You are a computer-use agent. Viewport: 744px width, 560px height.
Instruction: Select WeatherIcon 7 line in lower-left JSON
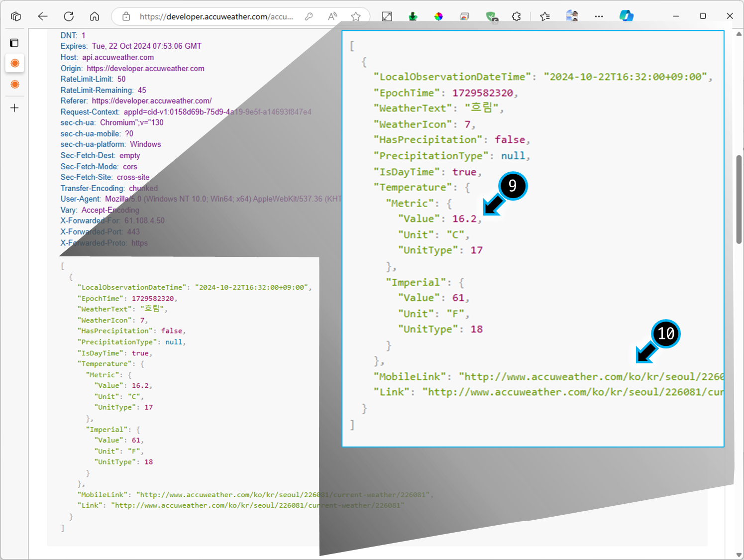point(112,320)
